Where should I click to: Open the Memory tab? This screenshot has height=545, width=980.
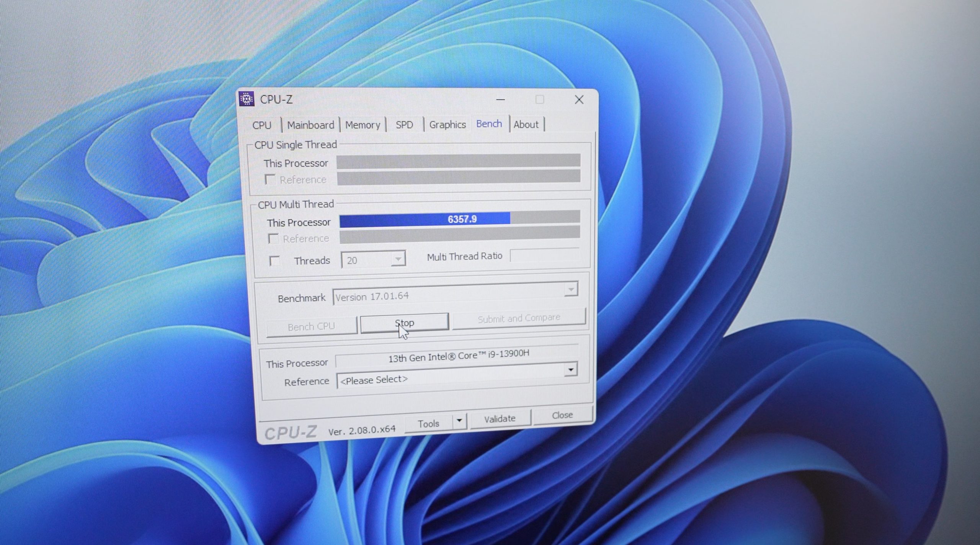coord(363,125)
